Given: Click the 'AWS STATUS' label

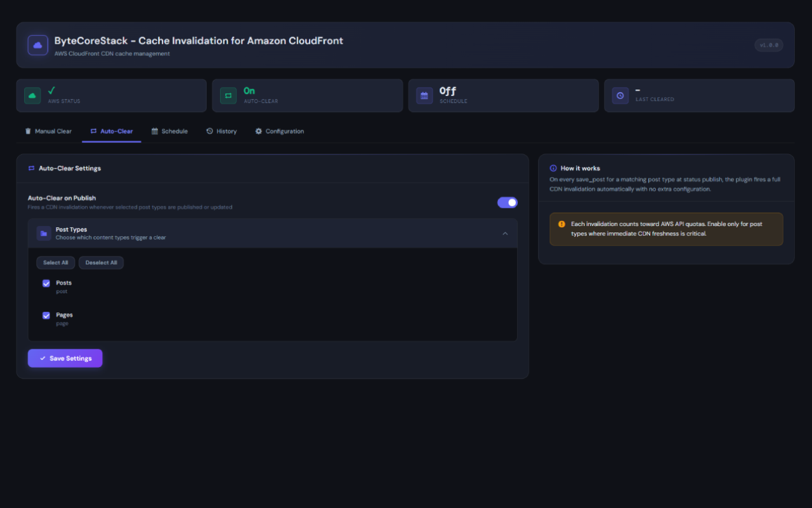Looking at the screenshot, I should point(64,101).
